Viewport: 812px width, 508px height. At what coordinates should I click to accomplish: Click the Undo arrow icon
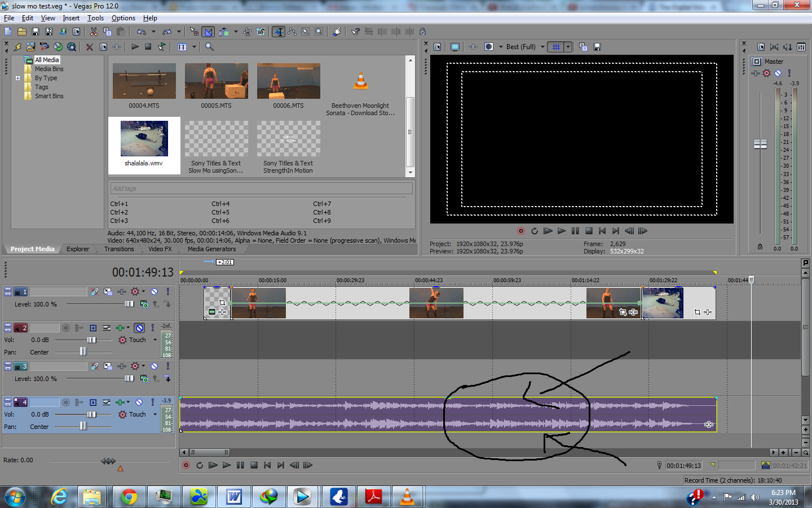pyautogui.click(x=142, y=32)
